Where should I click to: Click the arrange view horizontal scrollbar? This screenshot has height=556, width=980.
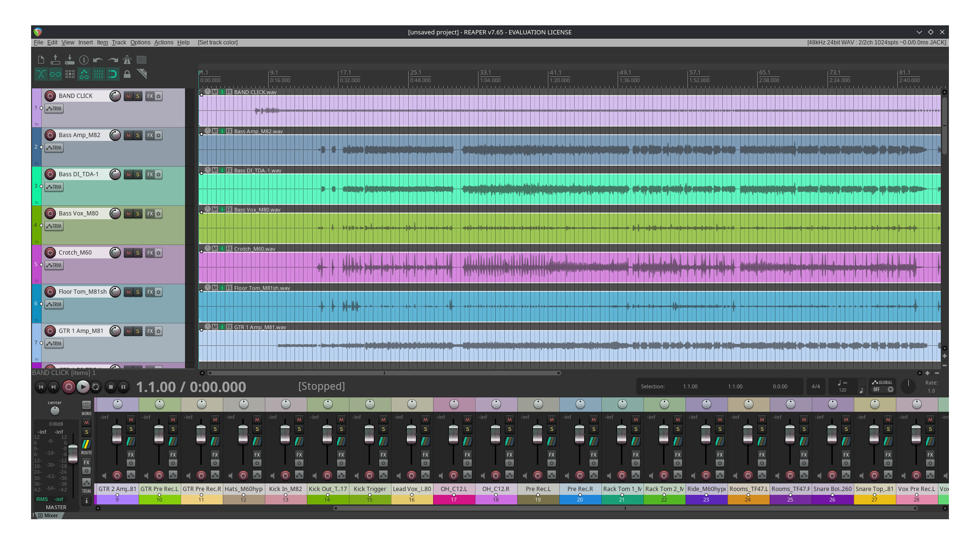(383, 373)
